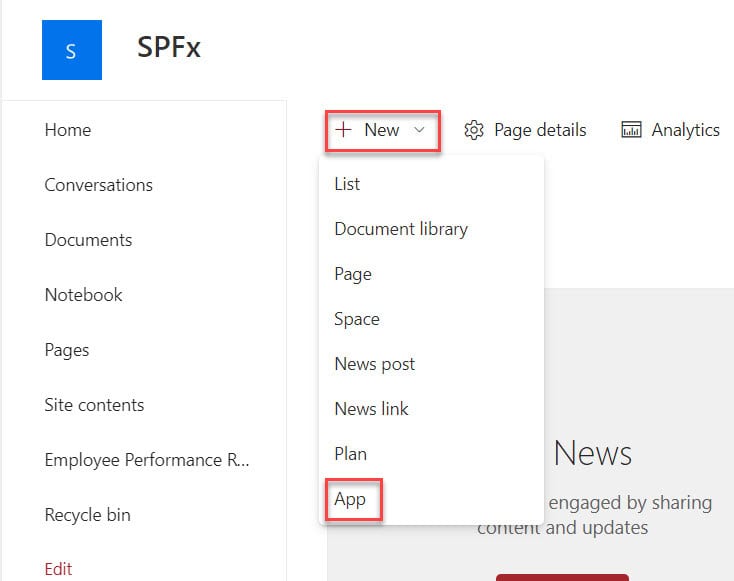Choose Space in the New menu
Screen dimensions: 734x581
pyautogui.click(x=431, y=319)
